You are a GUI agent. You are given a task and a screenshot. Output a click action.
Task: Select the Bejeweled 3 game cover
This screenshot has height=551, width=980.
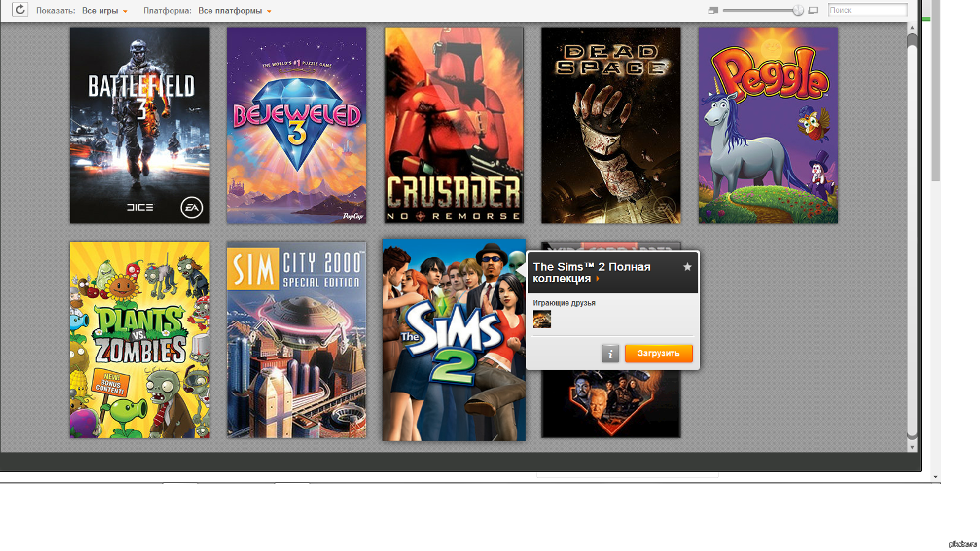(296, 126)
